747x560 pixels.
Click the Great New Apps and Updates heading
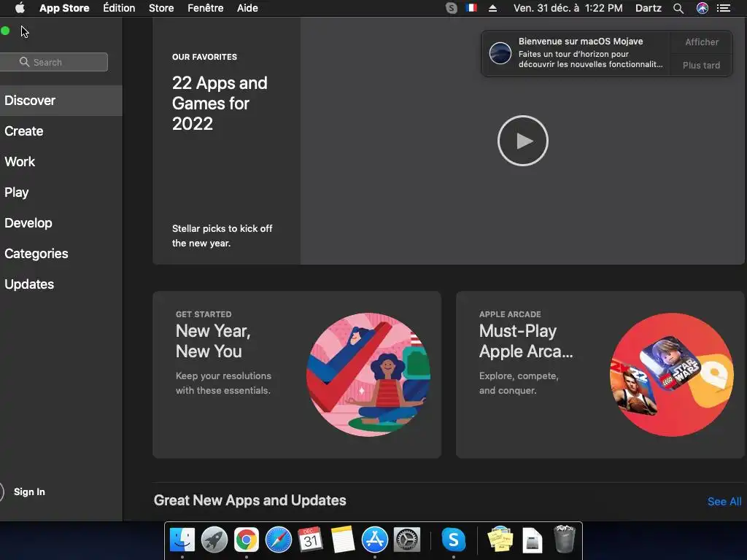250,500
